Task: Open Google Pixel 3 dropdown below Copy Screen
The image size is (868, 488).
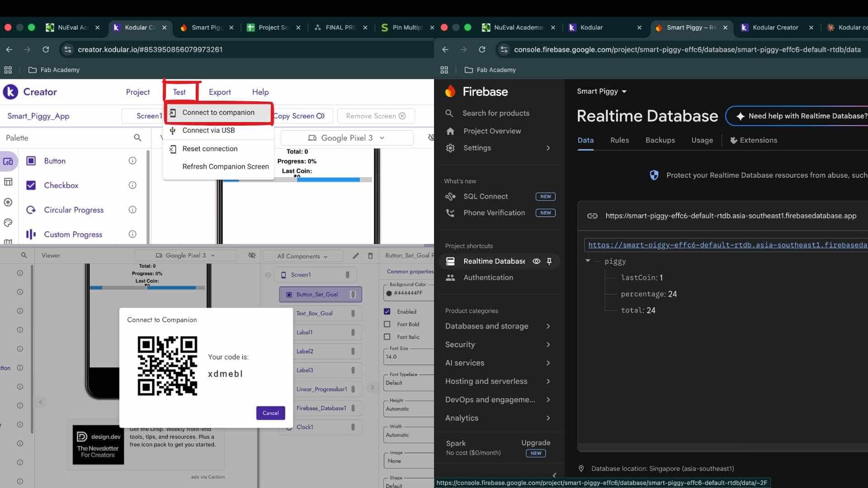Action: [x=347, y=138]
